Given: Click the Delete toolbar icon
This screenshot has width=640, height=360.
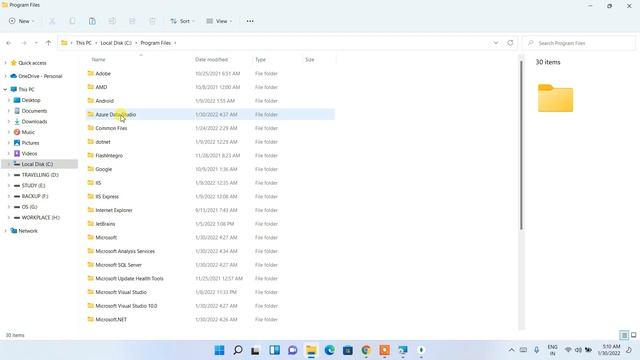Looking at the screenshot, I should pos(152,21).
